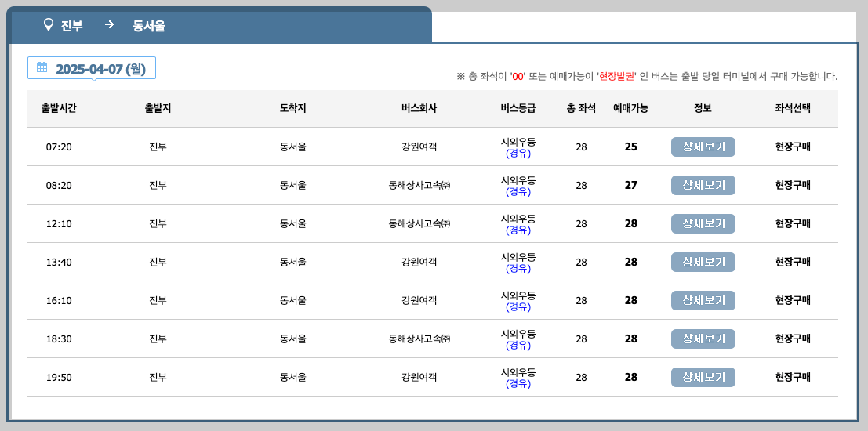This screenshot has height=431, width=868.
Task: Click 동서울 destination in the header bar
Action: click(149, 25)
